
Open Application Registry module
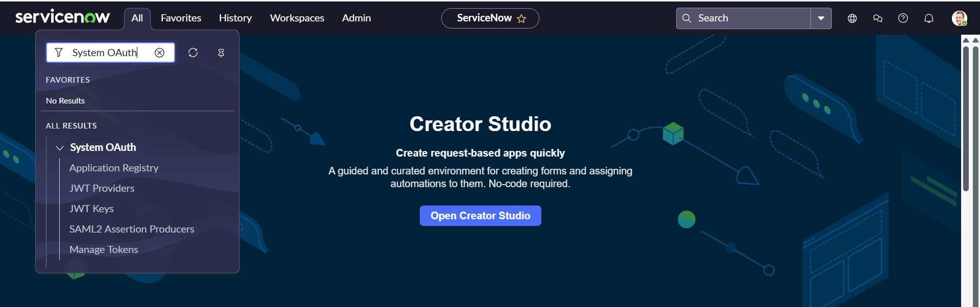click(x=114, y=168)
